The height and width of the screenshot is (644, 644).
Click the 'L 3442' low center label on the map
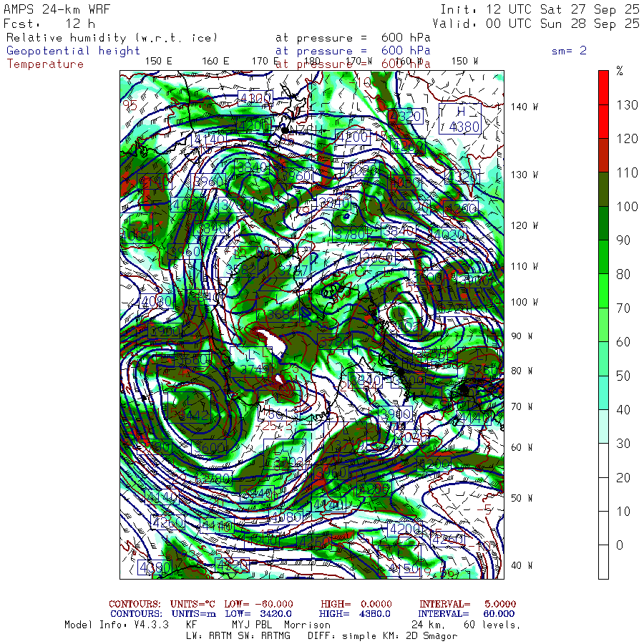tap(190, 406)
